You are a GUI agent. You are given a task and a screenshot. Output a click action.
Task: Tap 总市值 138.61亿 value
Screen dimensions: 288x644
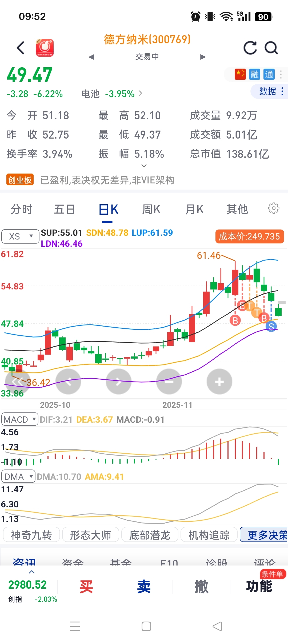coord(230,154)
